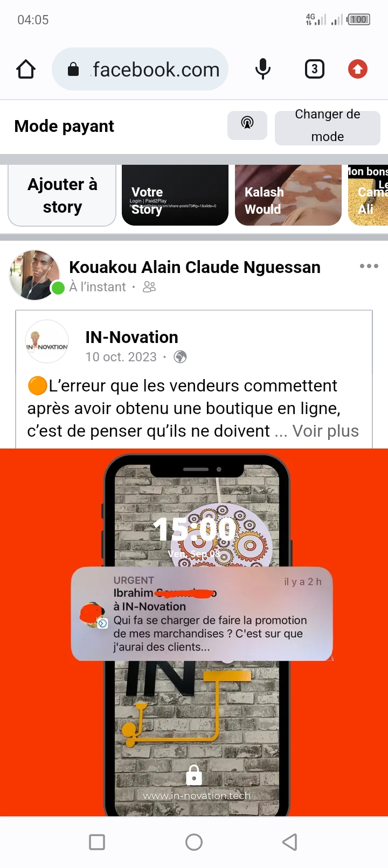Tap the microphone voice search icon
Screen dimensions: 388x868
pyautogui.click(x=263, y=69)
